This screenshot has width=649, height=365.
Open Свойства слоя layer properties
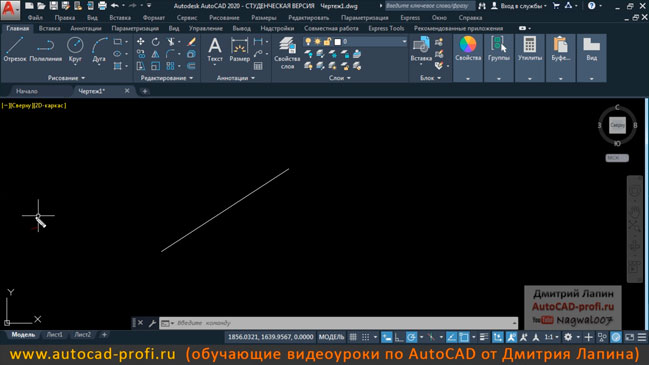coord(287,53)
